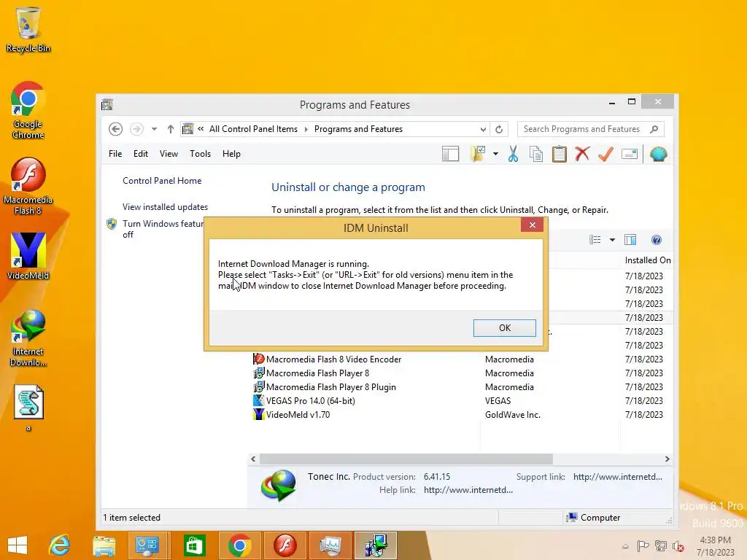Click the Move To folder toolbar icon

click(x=478, y=154)
